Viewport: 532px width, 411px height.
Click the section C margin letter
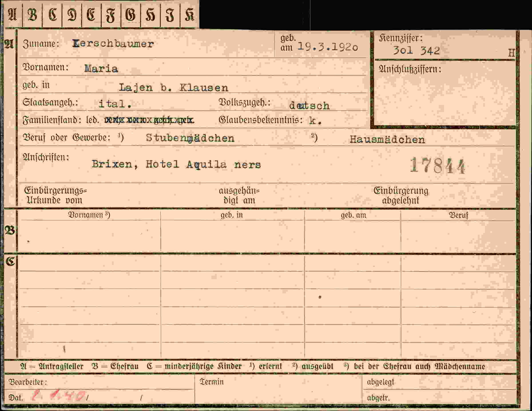tap(10, 261)
